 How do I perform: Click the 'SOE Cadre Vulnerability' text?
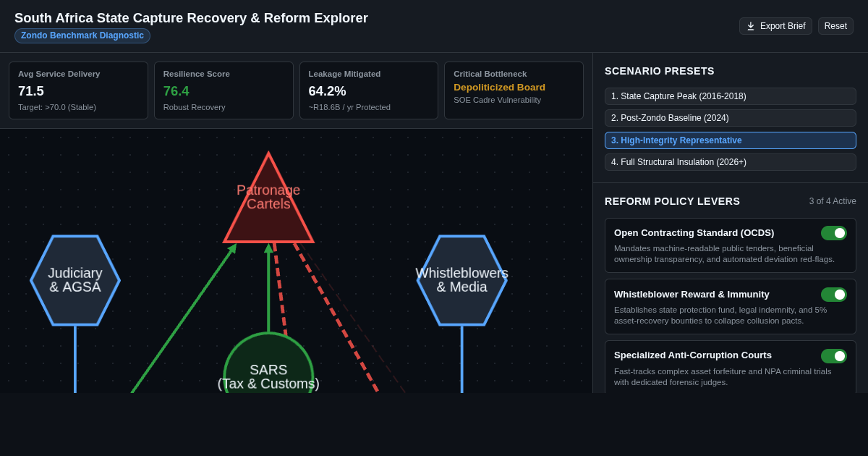[x=498, y=100]
